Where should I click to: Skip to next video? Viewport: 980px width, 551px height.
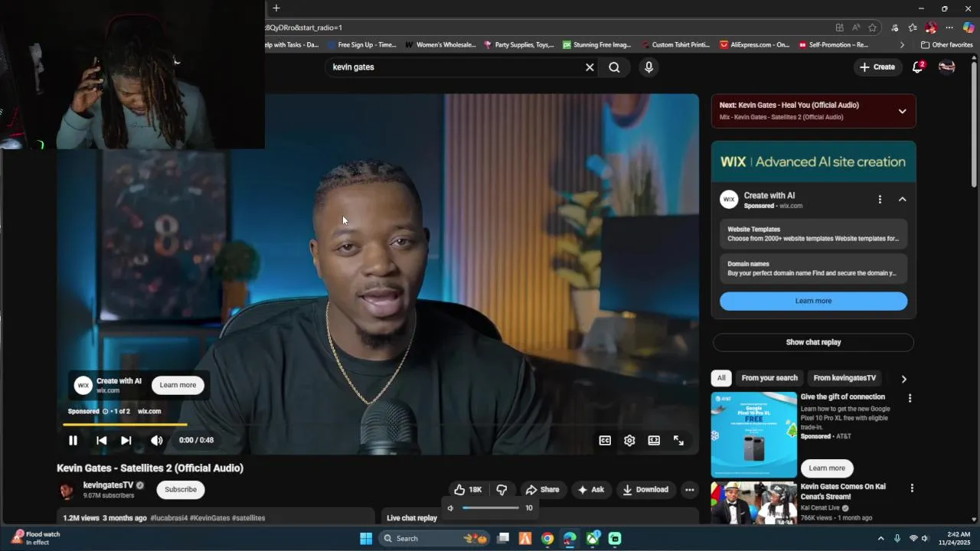point(126,440)
